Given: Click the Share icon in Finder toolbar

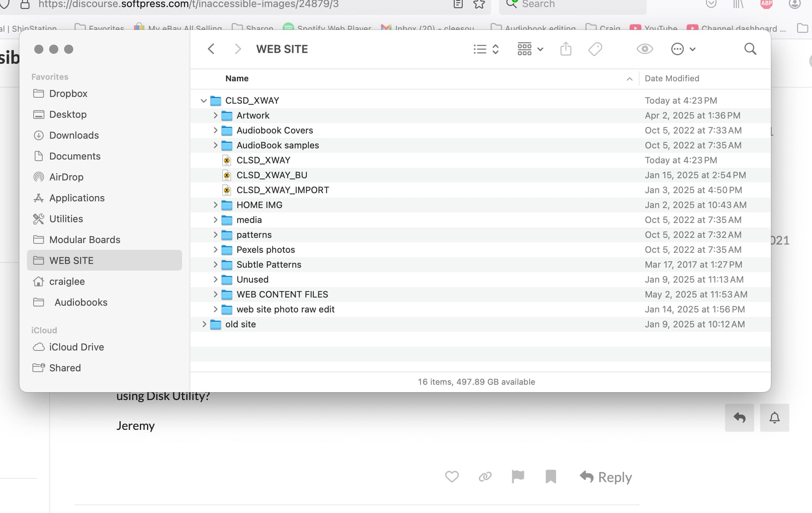Looking at the screenshot, I should (566, 49).
